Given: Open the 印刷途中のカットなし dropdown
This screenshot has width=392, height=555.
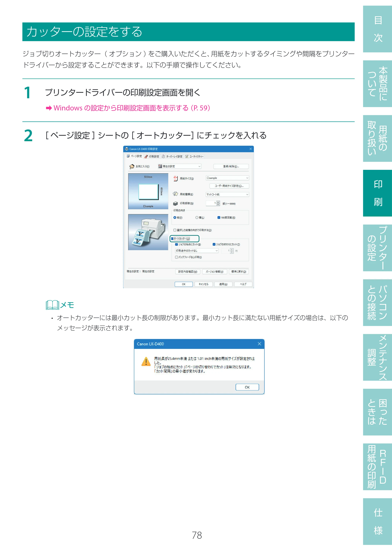Looking at the screenshot, I should pyautogui.click(x=197, y=251).
